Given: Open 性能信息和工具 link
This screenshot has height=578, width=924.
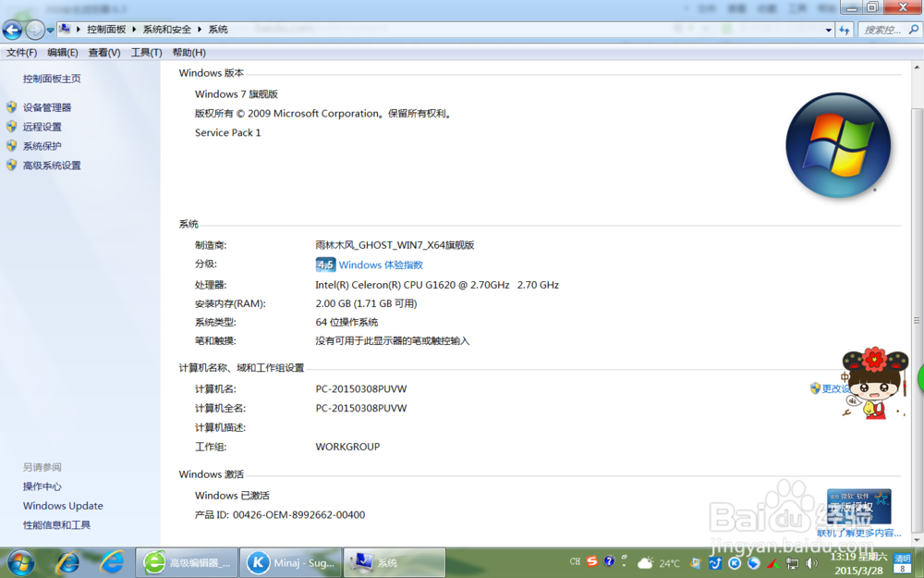Looking at the screenshot, I should pos(56,525).
